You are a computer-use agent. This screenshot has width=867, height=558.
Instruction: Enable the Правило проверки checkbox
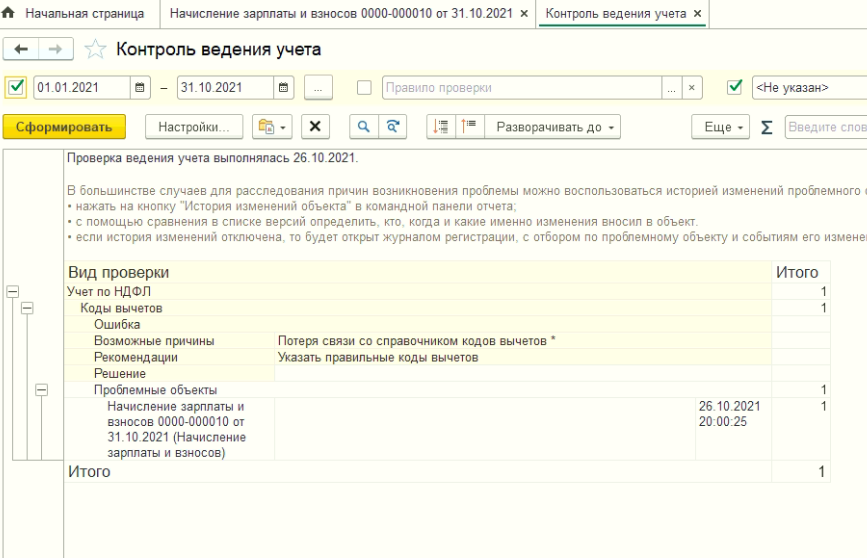coord(364,87)
